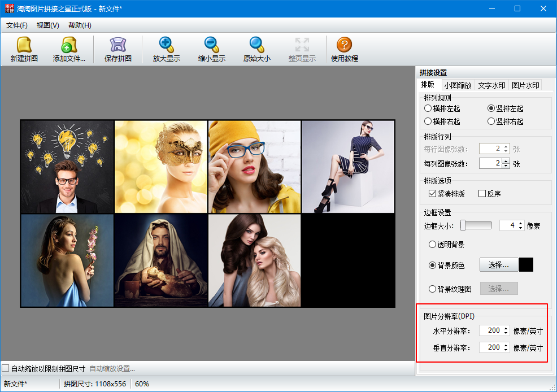Click the 60% zoom status text
Viewport: 557px width, 392px height.
[142, 384]
